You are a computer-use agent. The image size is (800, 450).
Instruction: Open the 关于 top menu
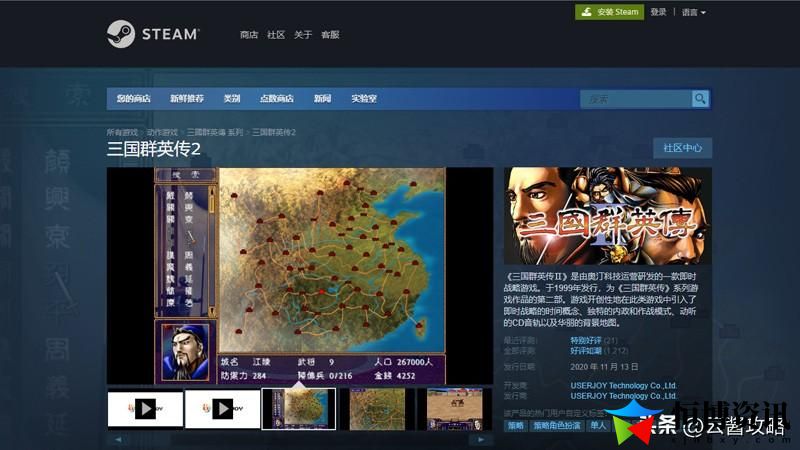point(303,35)
